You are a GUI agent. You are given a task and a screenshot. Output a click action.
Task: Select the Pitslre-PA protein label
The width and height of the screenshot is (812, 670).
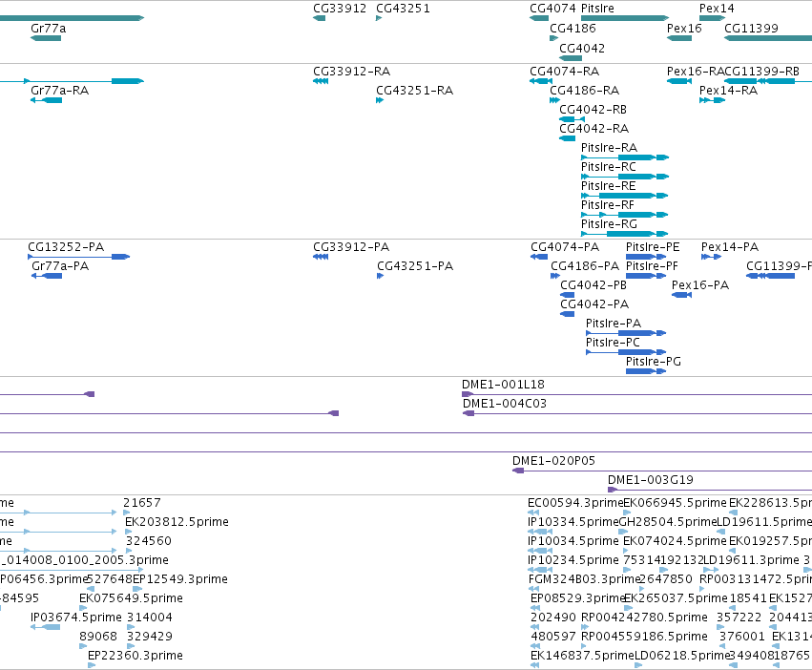point(614,324)
